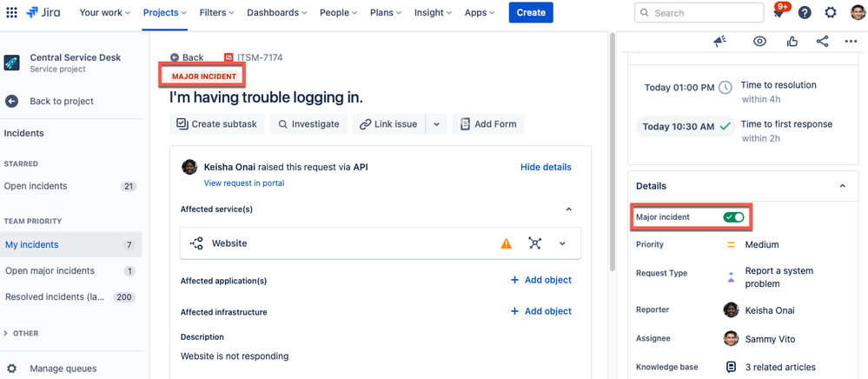Click the Website is not responding description
Image resolution: width=868 pixels, height=379 pixels.
coord(235,356)
